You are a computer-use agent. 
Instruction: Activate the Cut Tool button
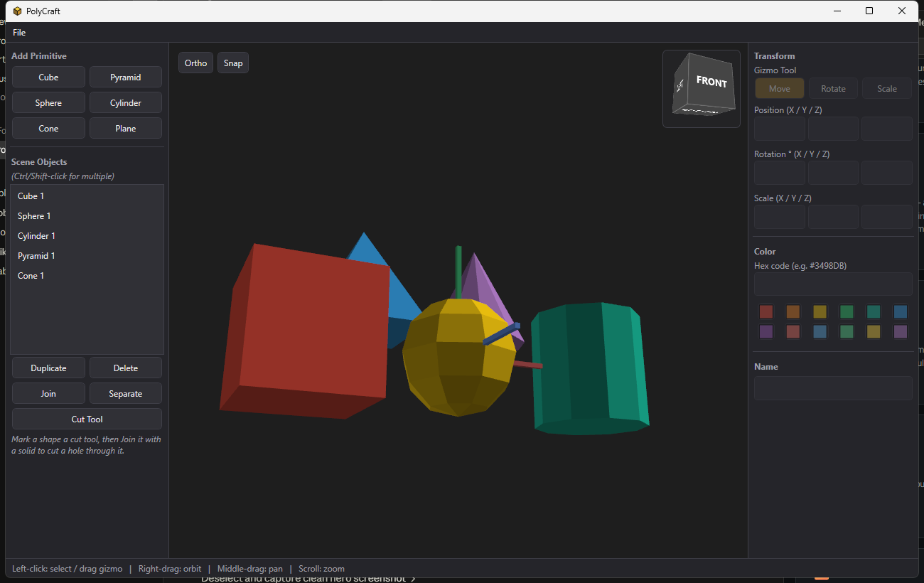[x=87, y=419]
